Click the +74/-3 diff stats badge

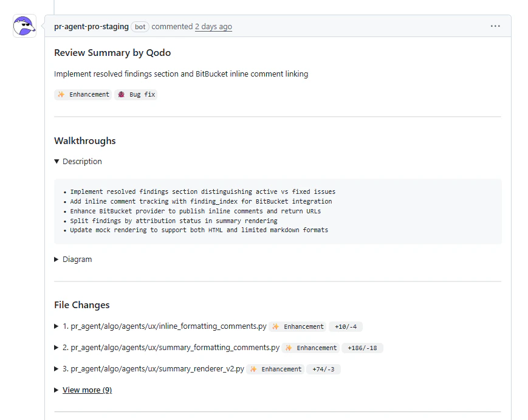pyautogui.click(x=324, y=369)
